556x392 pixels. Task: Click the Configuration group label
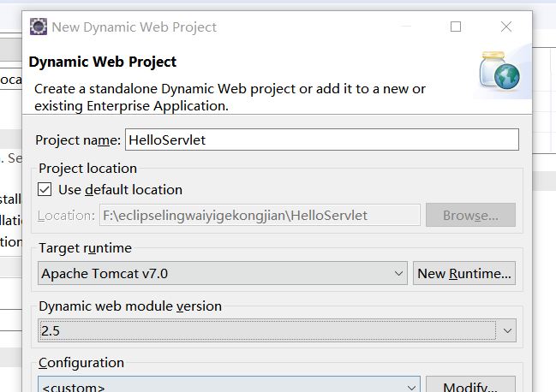[81, 363]
